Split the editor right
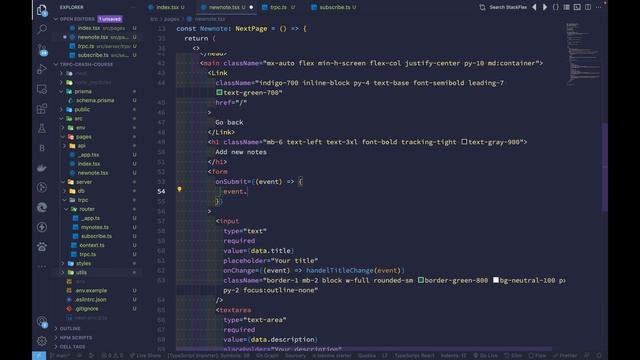The width and height of the screenshot is (640, 360). click(588, 7)
